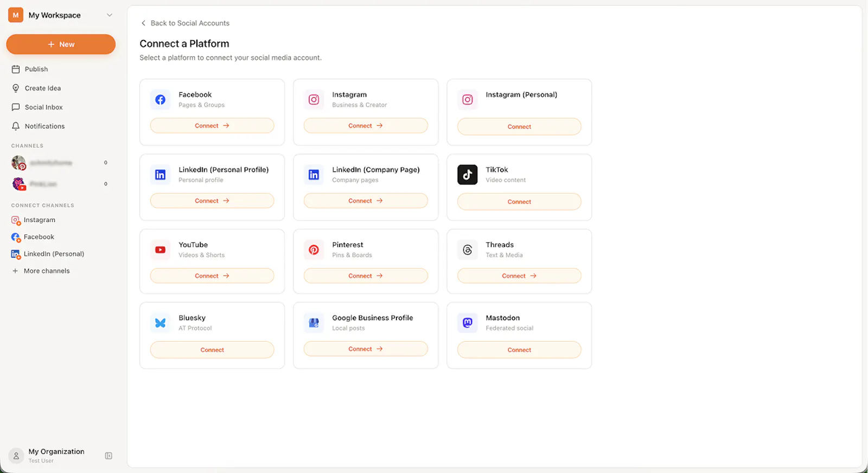Click the 'Videos & Shorts' text
Viewport: 868px width, 473px height.
point(201,255)
